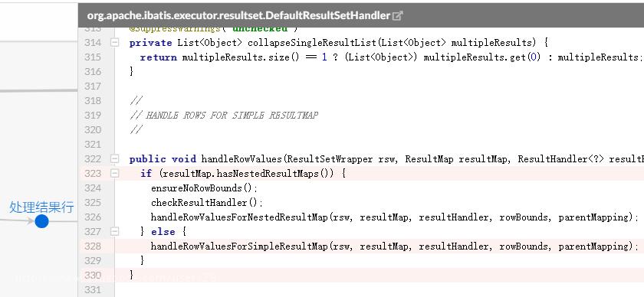644x297 pixels.
Task: Open external link icon beside DefaultResultSetHandler
Action: click(x=398, y=16)
